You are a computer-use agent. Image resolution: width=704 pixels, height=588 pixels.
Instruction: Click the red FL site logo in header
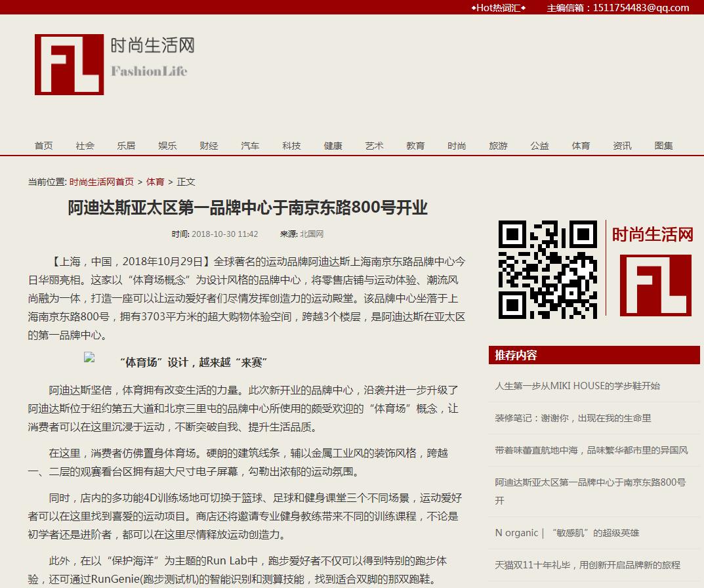69,65
